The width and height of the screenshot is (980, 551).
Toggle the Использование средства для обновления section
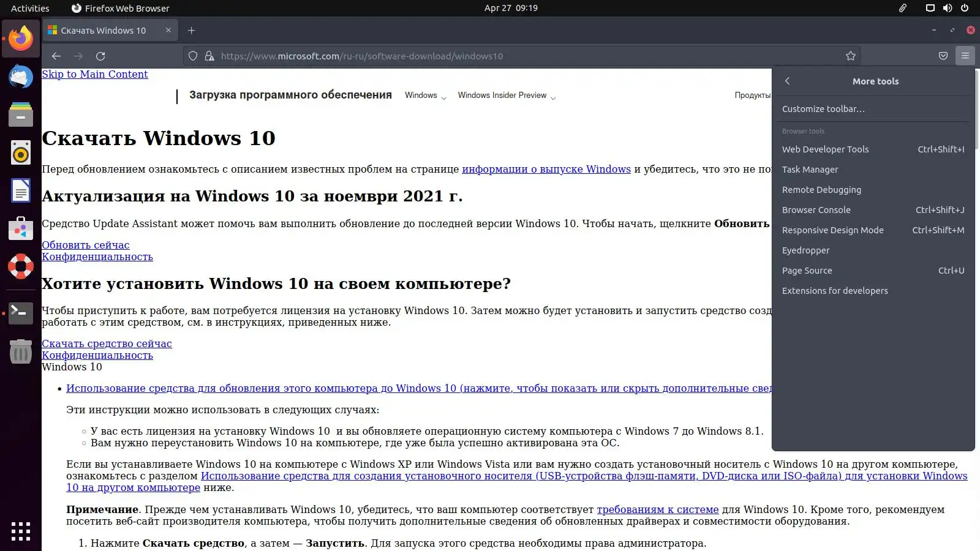tap(419, 388)
